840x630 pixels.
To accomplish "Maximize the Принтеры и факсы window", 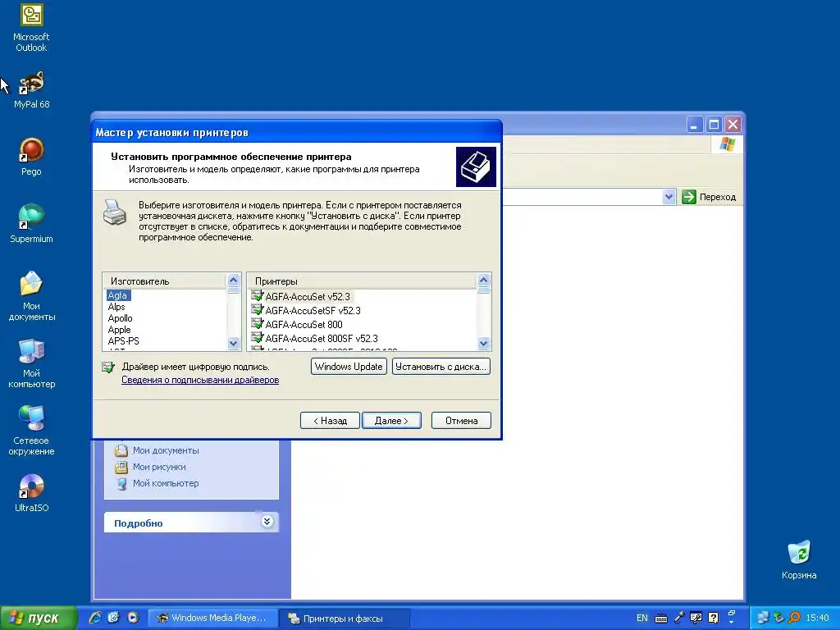I will pos(714,125).
